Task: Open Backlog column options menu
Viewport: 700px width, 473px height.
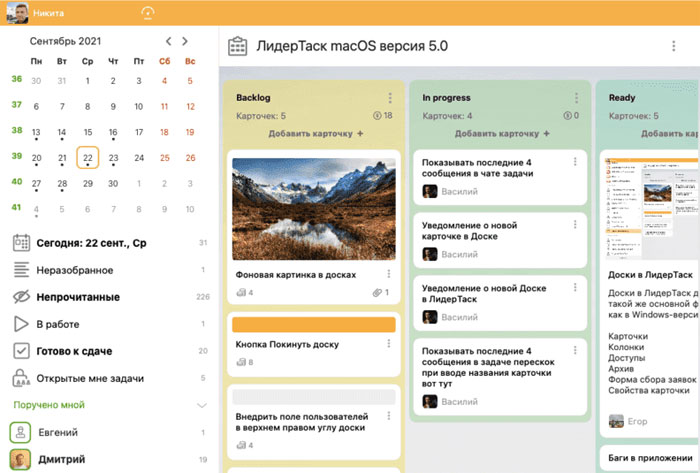Action: click(390, 98)
